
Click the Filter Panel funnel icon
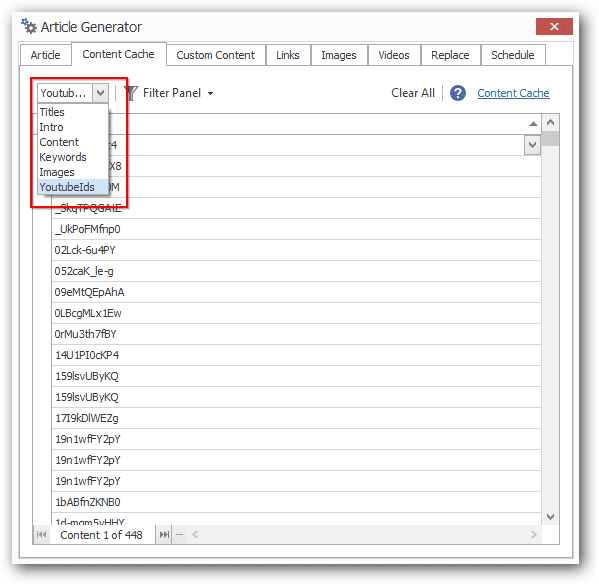tap(131, 93)
